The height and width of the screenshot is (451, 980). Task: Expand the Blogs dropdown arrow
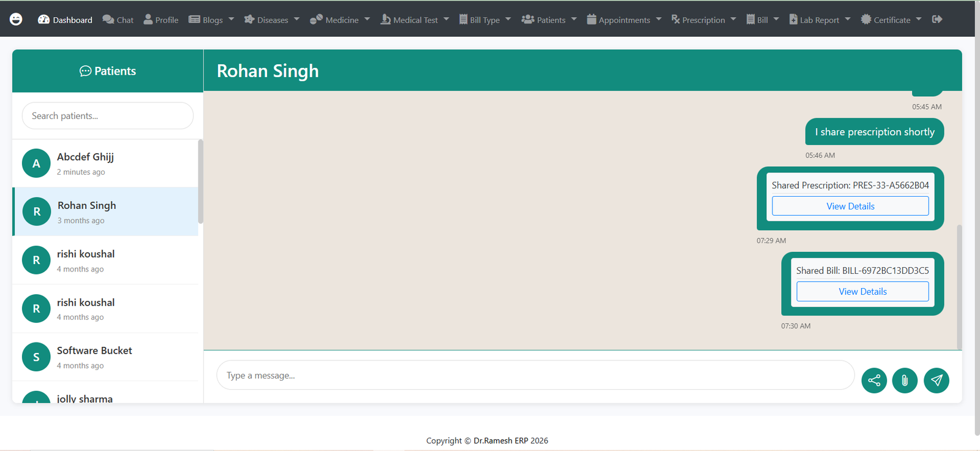click(232, 19)
